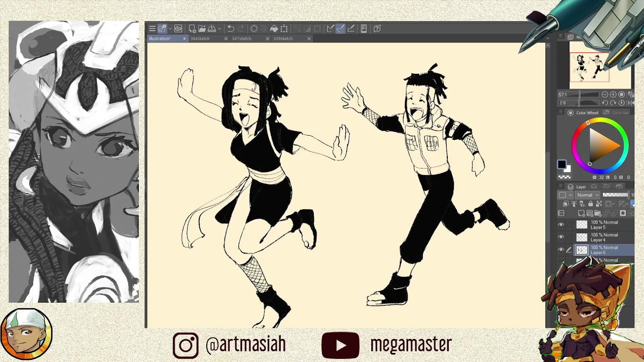The height and width of the screenshot is (362, 644).
Task: Close the 364sketch tab
Action: pos(226,39)
